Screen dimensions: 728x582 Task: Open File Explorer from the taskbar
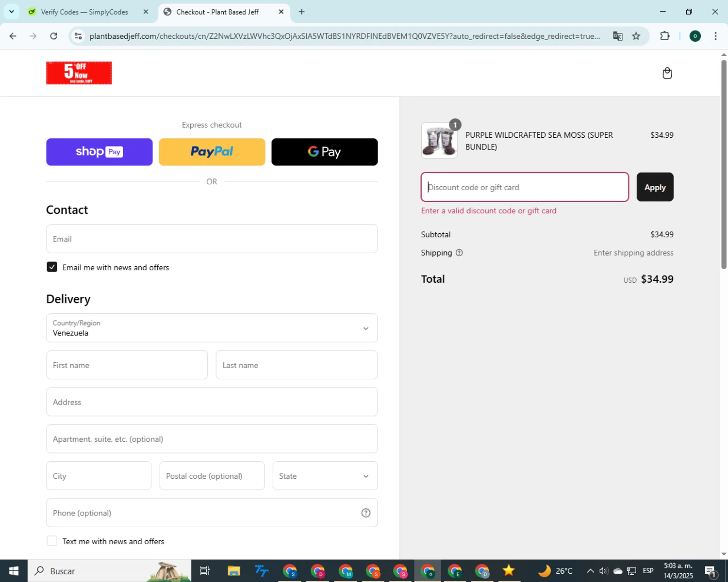234,571
